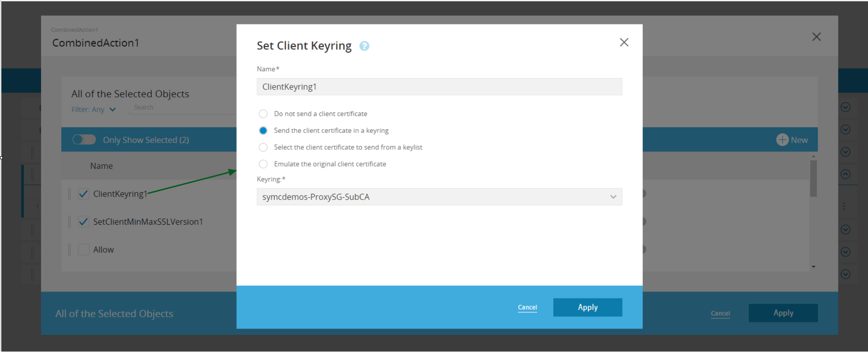The width and height of the screenshot is (868, 352).
Task: Click Cancel link in the Keyring dialog
Action: (x=527, y=307)
